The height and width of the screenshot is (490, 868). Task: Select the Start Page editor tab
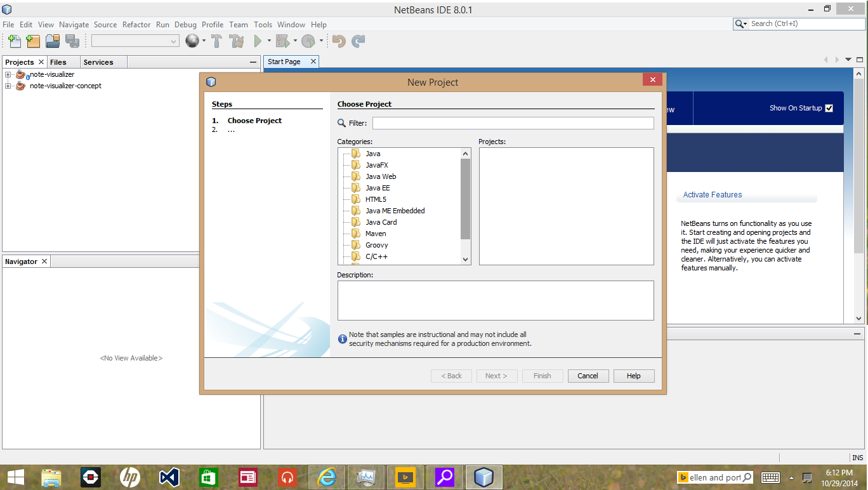coord(284,62)
